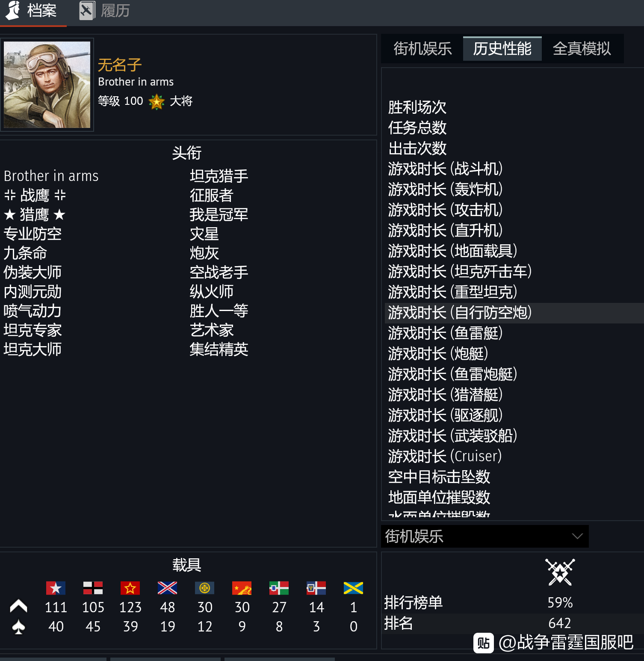Select the USSR flag icon

pyautogui.click(x=130, y=588)
